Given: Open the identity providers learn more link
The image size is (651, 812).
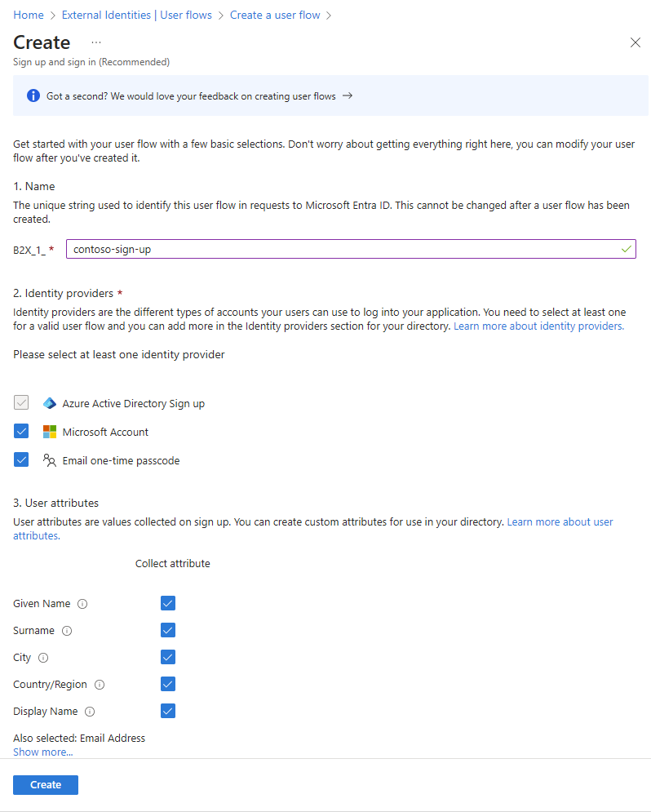Looking at the screenshot, I should pos(537,325).
